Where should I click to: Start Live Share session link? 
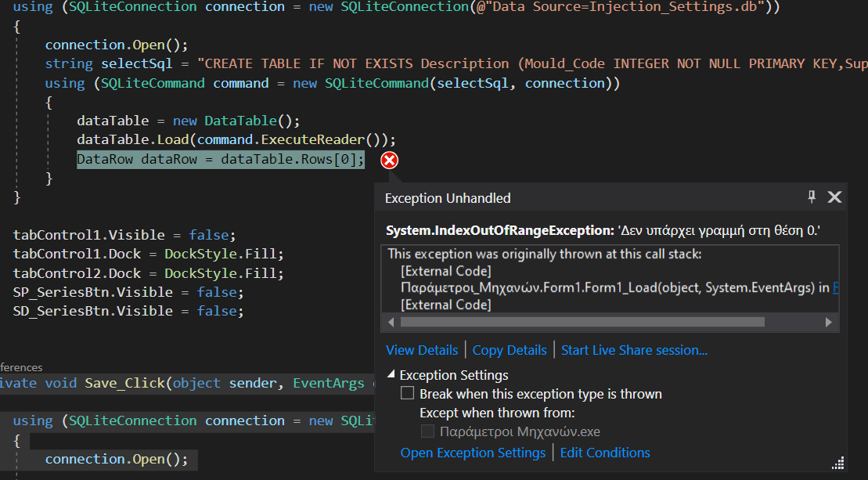(x=635, y=350)
